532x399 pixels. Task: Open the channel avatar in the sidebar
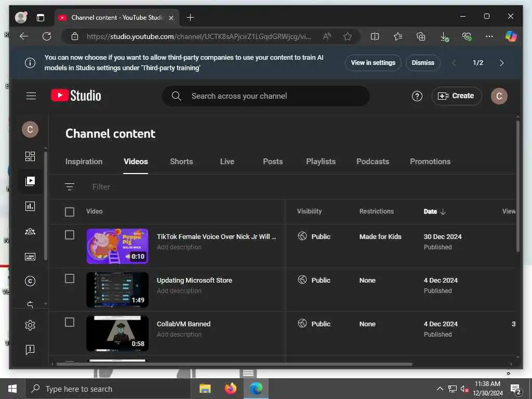[x=30, y=129]
